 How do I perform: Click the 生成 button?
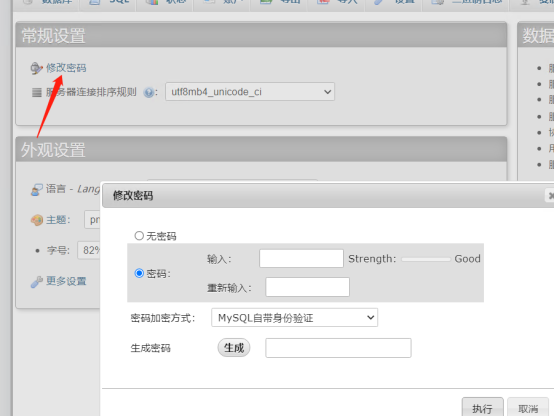point(234,348)
